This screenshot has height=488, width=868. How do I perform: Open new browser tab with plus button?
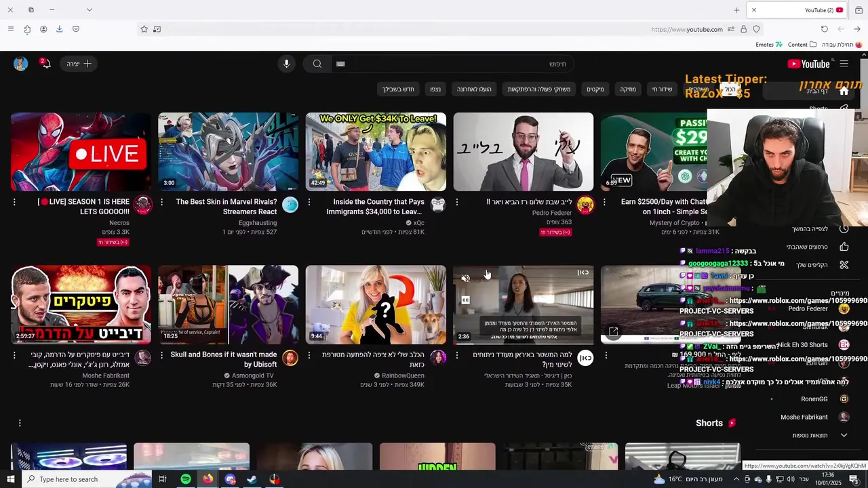click(736, 10)
